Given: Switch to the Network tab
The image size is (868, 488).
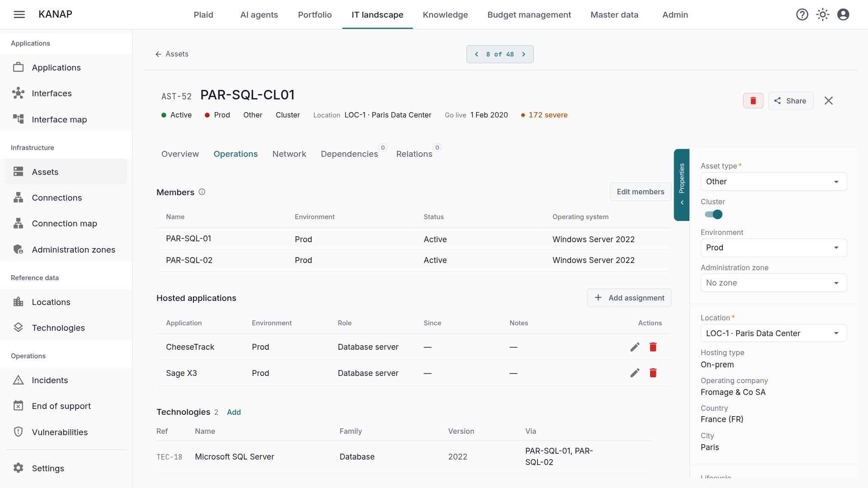Looking at the screenshot, I should (x=289, y=154).
